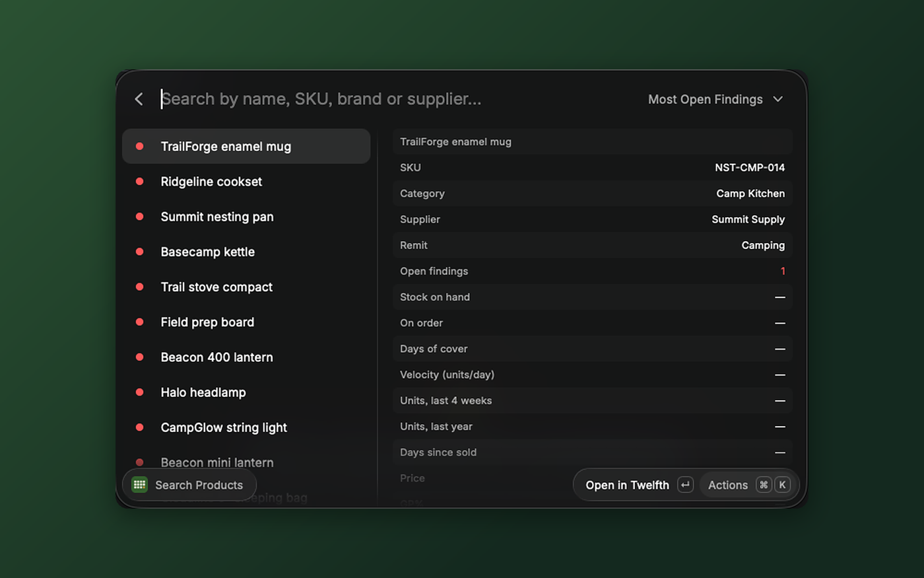
Task: Click the SKU value NST-CMP-014
Action: point(750,167)
